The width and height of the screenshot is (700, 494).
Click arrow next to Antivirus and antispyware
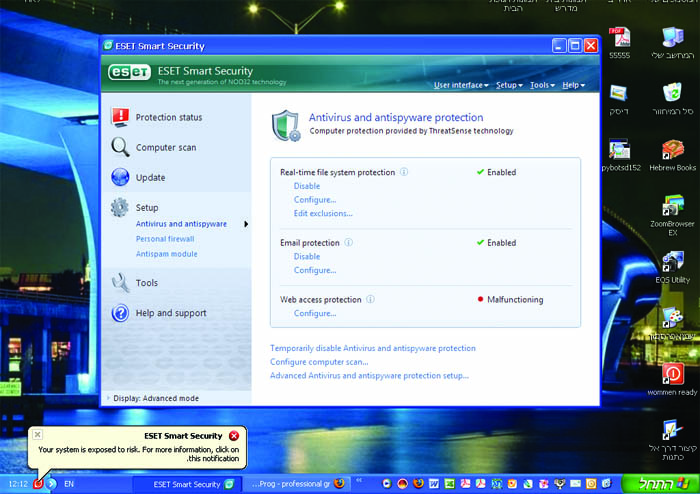(x=246, y=224)
